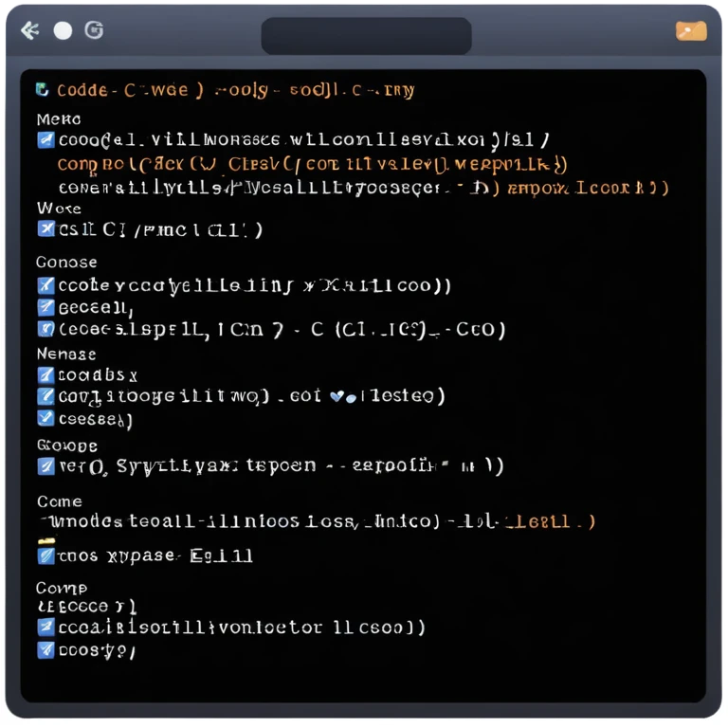Toggle the checkbox for the "(eoee-slspell" row
The width and height of the screenshot is (728, 728).
pyautogui.click(x=45, y=329)
